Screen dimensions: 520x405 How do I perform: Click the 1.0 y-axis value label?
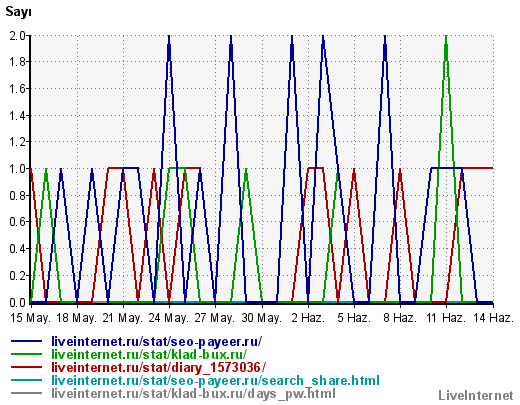point(18,169)
